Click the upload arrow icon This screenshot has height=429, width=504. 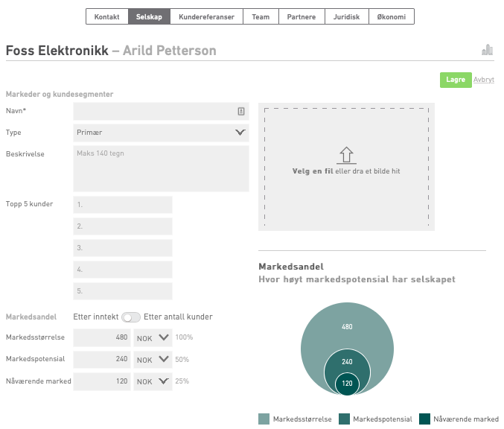pyautogui.click(x=346, y=156)
